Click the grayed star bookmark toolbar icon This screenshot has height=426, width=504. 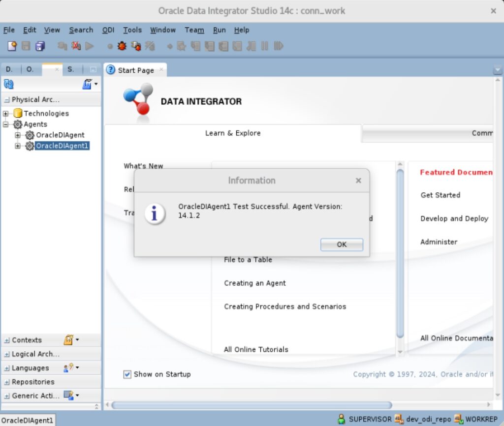point(181,46)
